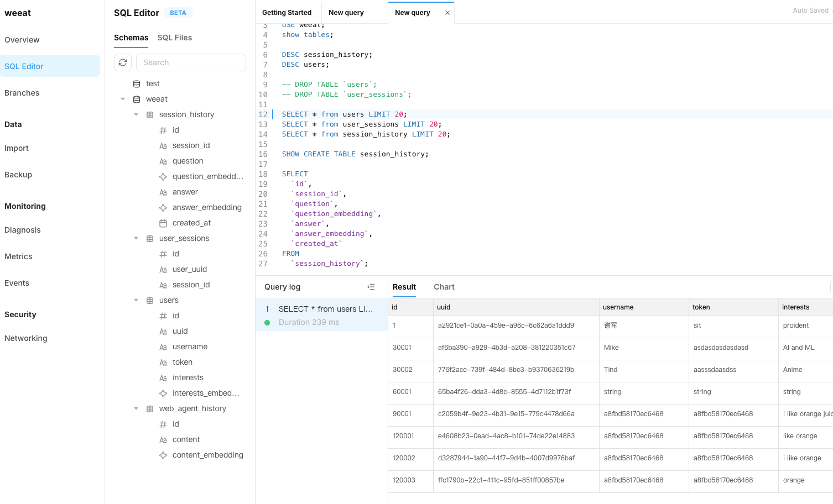Collapse the Query log panel
Viewport: 833px width, 504px height.
point(371,287)
